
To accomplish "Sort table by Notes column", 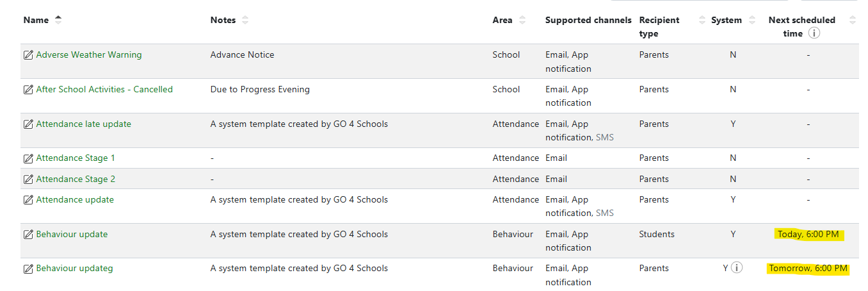I will pos(245,20).
